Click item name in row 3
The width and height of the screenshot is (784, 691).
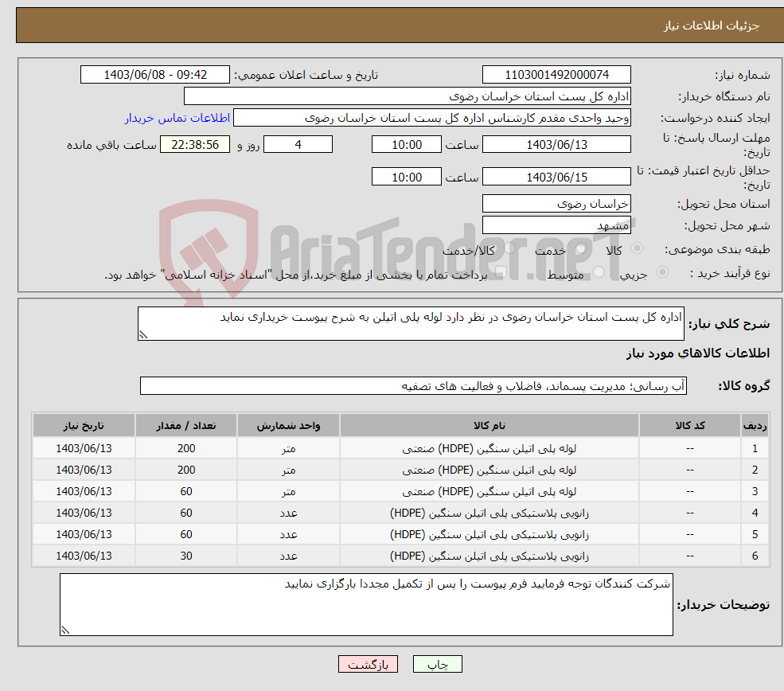[490, 491]
